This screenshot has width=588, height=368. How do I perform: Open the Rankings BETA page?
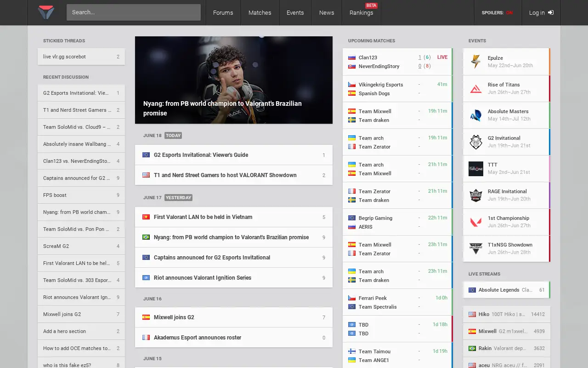pyautogui.click(x=362, y=12)
